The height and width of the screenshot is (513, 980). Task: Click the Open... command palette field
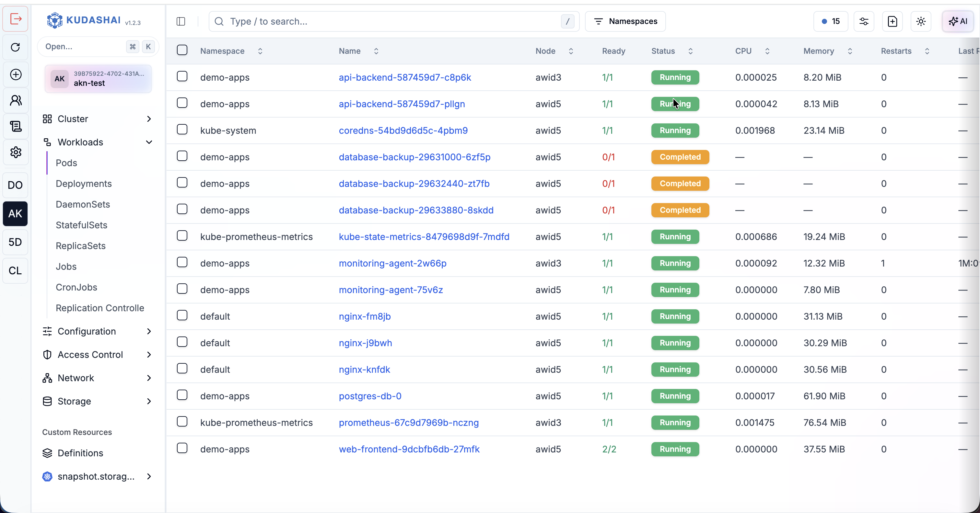[x=98, y=46]
